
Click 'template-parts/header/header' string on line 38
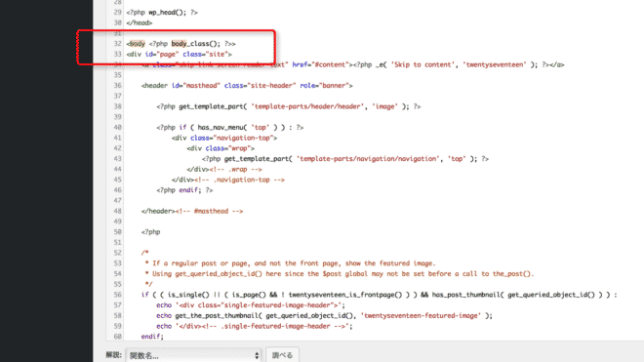click(307, 106)
